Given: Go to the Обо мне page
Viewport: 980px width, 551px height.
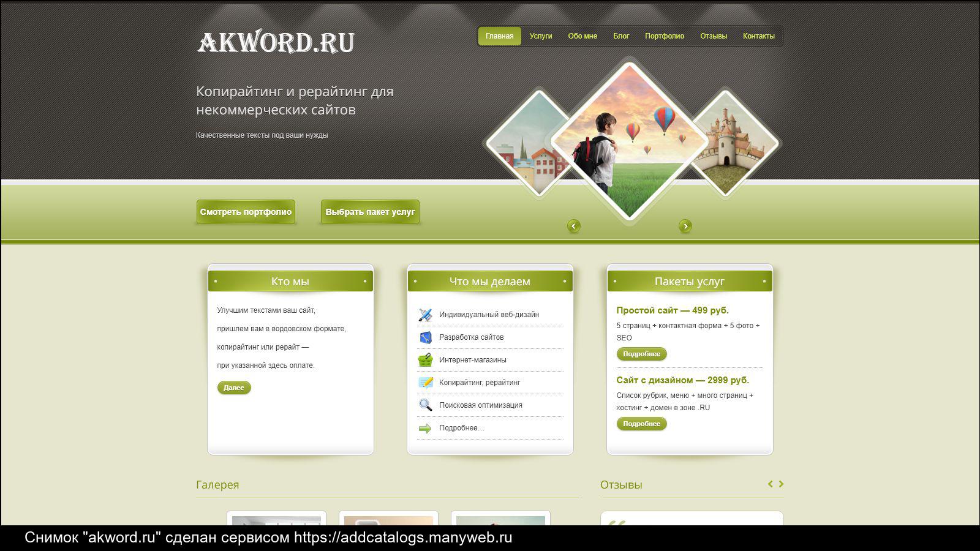Looking at the screenshot, I should [582, 36].
